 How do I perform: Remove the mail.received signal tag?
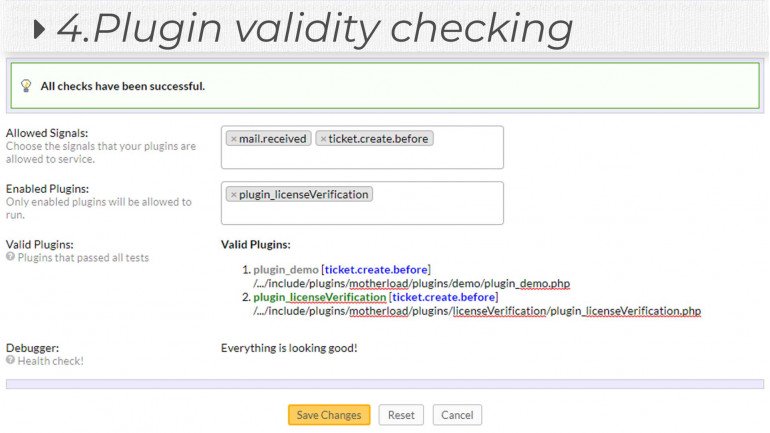point(234,139)
